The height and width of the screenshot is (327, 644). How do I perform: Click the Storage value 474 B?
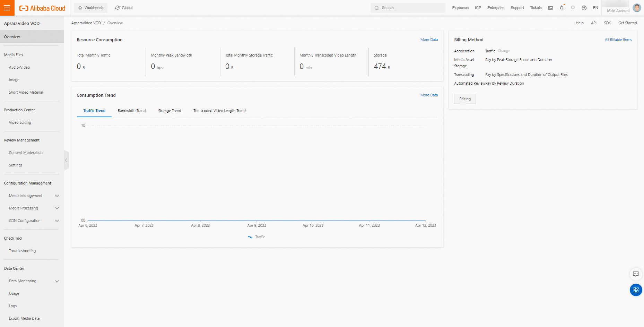click(382, 66)
